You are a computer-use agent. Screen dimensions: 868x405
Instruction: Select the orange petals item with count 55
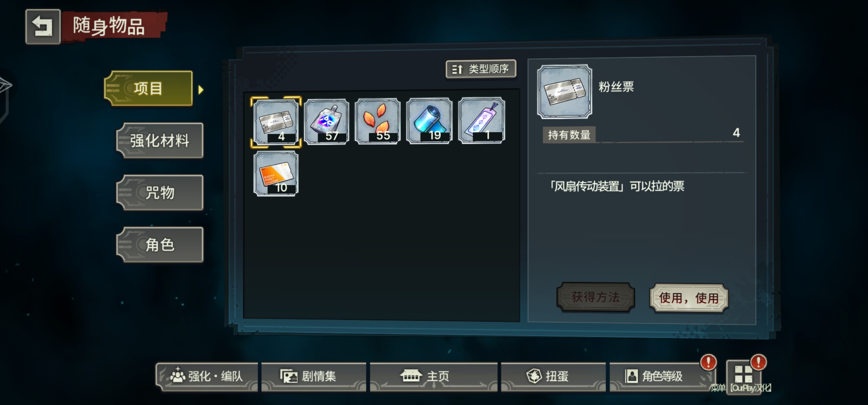(377, 121)
